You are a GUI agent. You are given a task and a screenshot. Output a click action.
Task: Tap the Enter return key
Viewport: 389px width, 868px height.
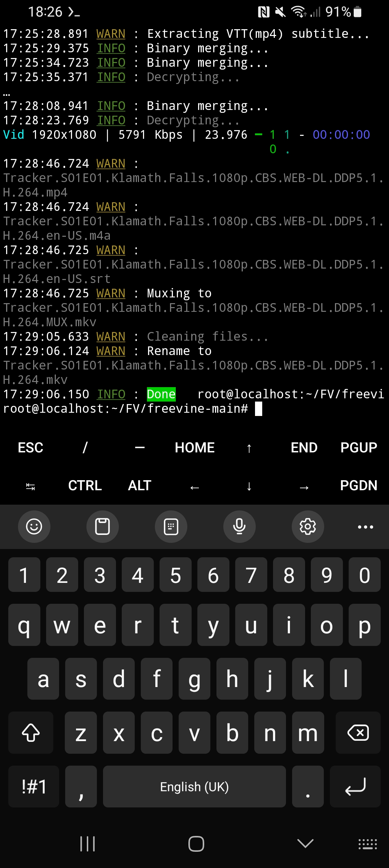click(x=355, y=787)
